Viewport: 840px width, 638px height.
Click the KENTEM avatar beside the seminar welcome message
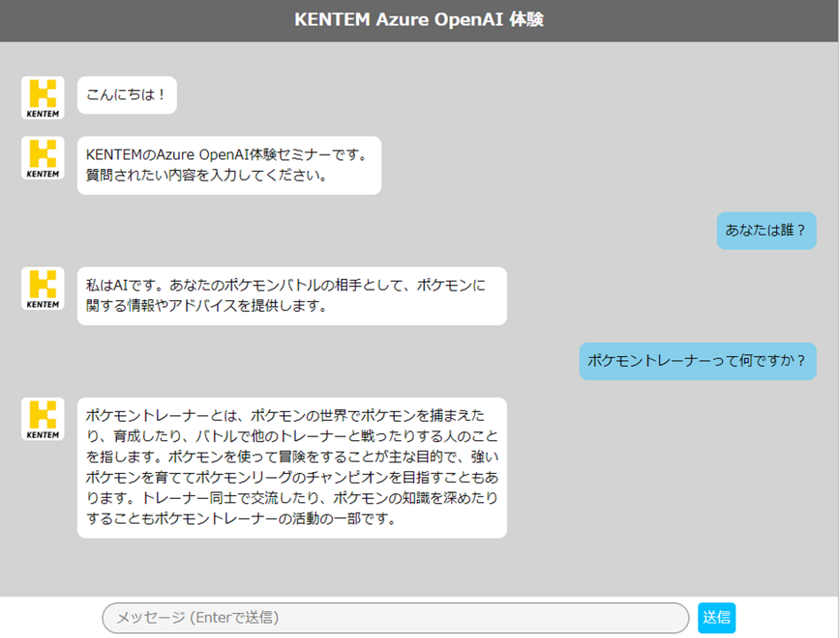coord(43,158)
